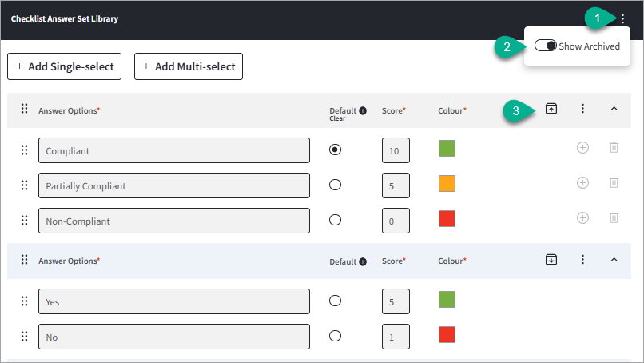Click the Add Multi-select button
This screenshot has width=644, height=363.
tap(189, 66)
